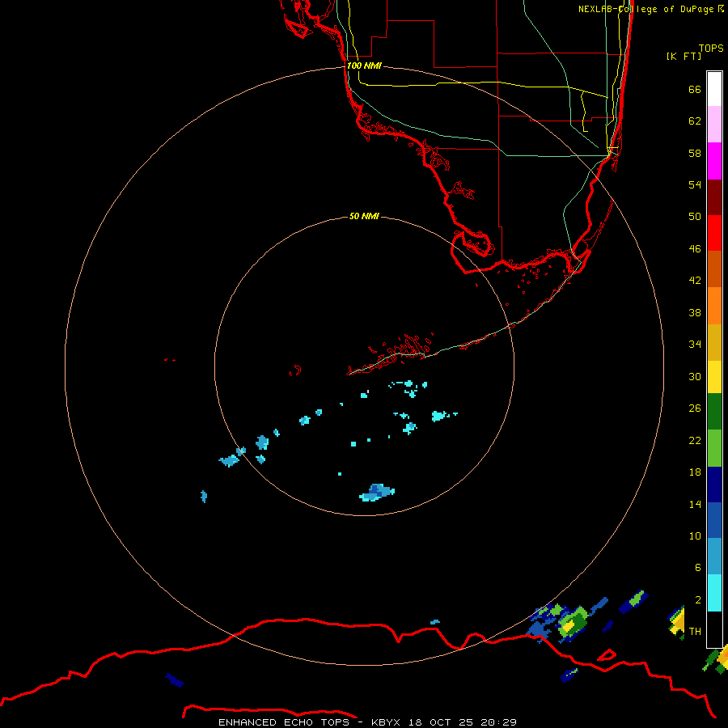Click the "18" legend value on the scale
Viewport: 728px width, 728px height.
click(x=695, y=472)
